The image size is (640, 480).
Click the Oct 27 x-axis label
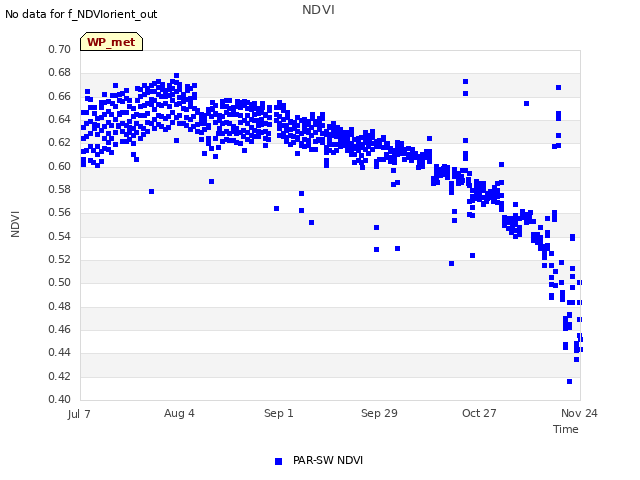pos(479,413)
